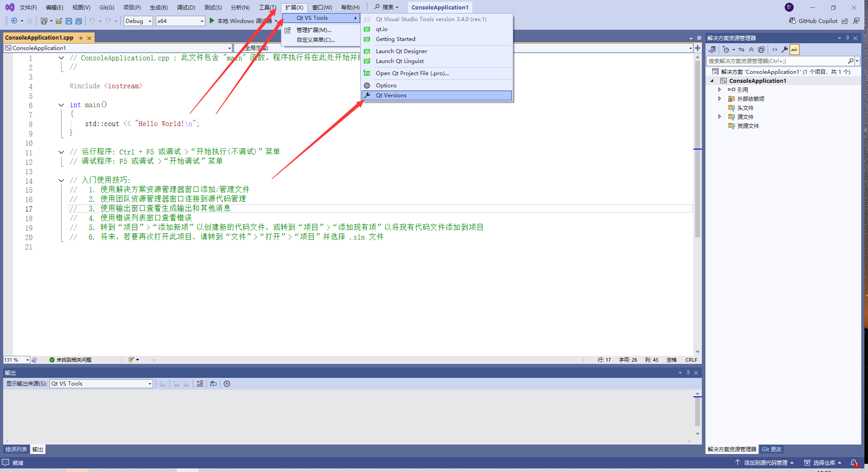Click the 头文件 folder in Solution Explorer
This screenshot has width=868, height=472.
pos(745,108)
